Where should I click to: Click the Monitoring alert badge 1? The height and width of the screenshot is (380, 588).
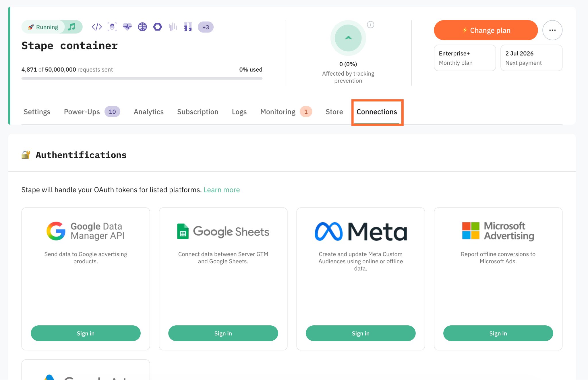pyautogui.click(x=306, y=112)
